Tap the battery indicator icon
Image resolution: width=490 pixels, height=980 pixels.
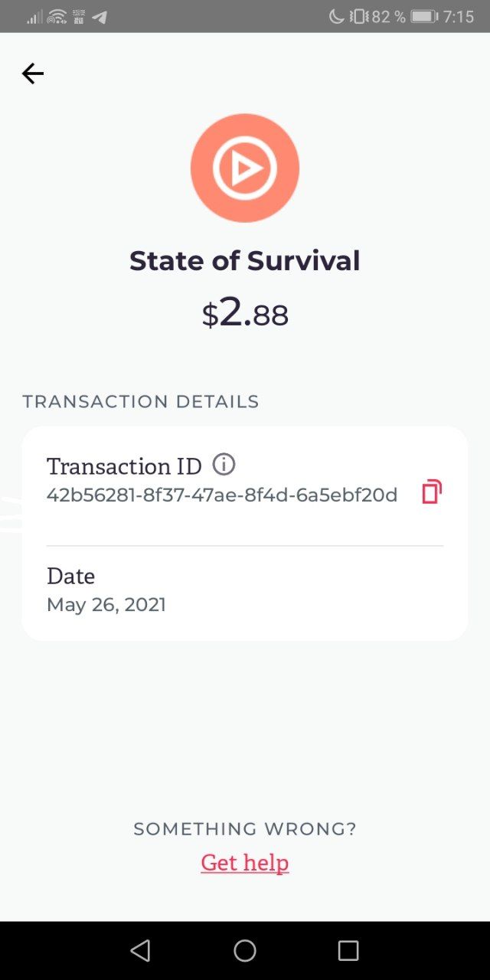click(x=423, y=16)
